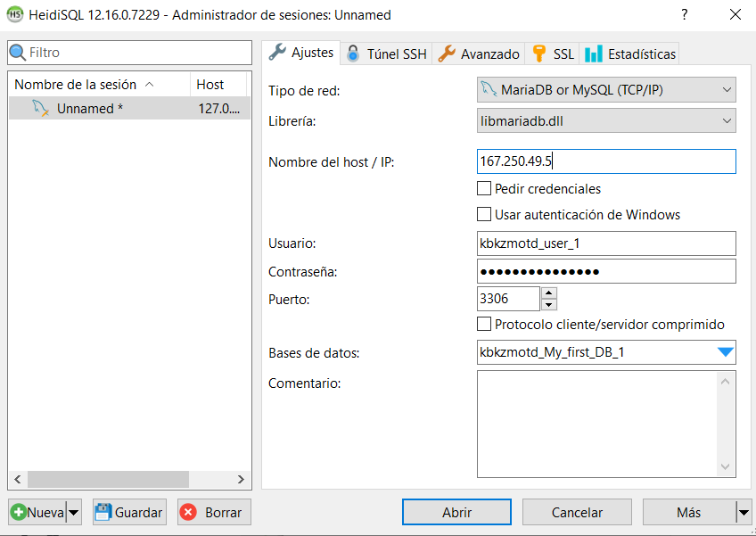
Task: Click the HeidiSQL logo in the title bar
Action: coord(15,14)
